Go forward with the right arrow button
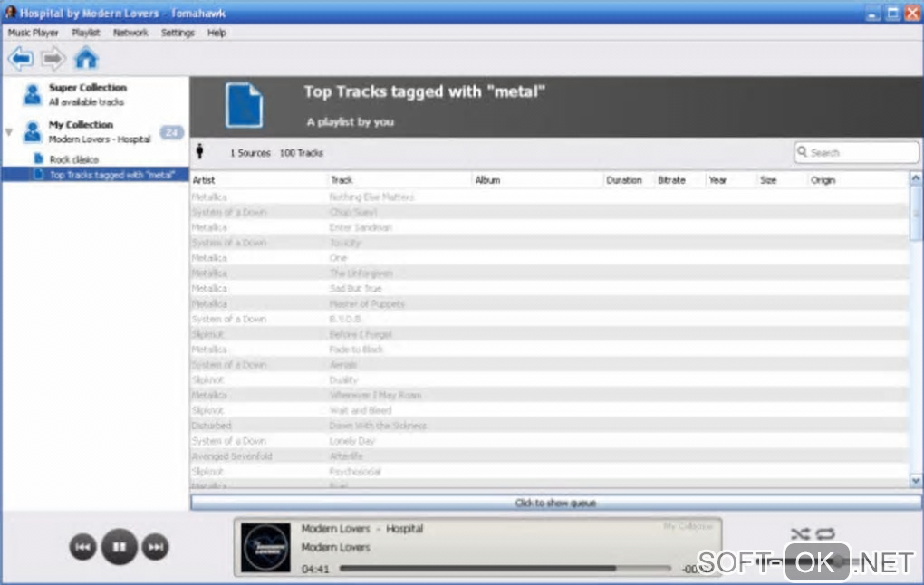The image size is (924, 585). [x=53, y=58]
